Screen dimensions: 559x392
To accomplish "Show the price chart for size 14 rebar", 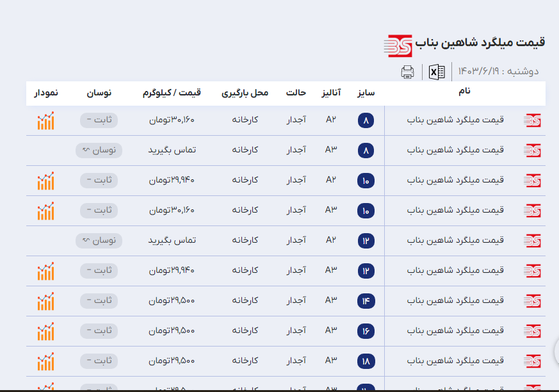I will (x=45, y=300).
